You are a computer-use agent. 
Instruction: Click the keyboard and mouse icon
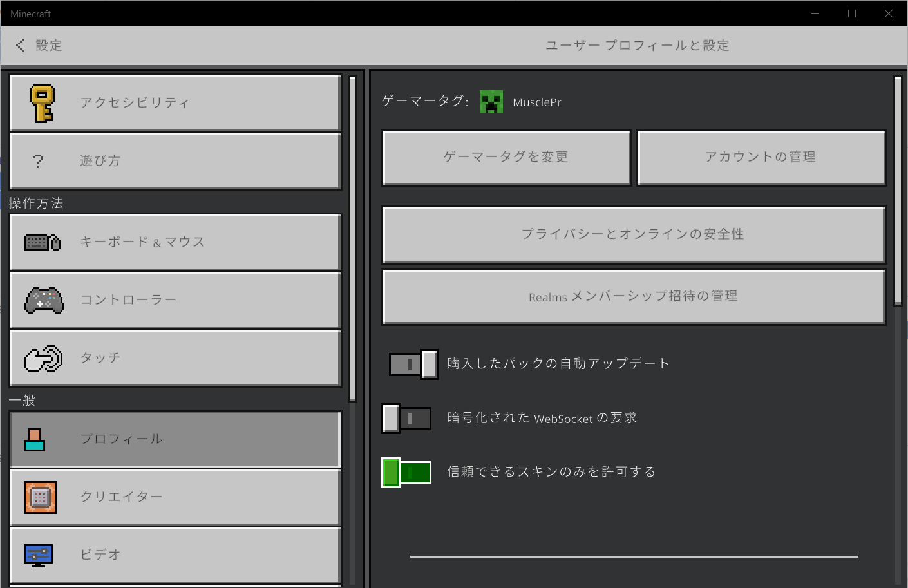tap(42, 242)
